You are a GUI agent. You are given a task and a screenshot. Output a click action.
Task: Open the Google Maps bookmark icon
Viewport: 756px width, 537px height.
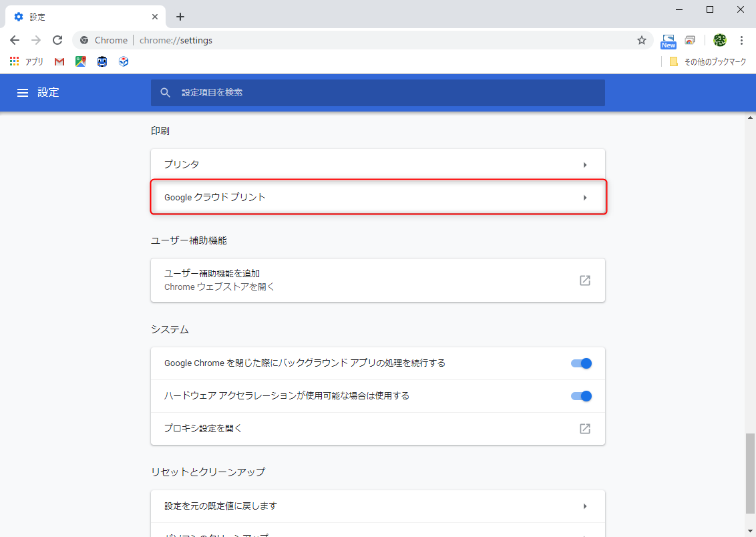[x=81, y=61]
